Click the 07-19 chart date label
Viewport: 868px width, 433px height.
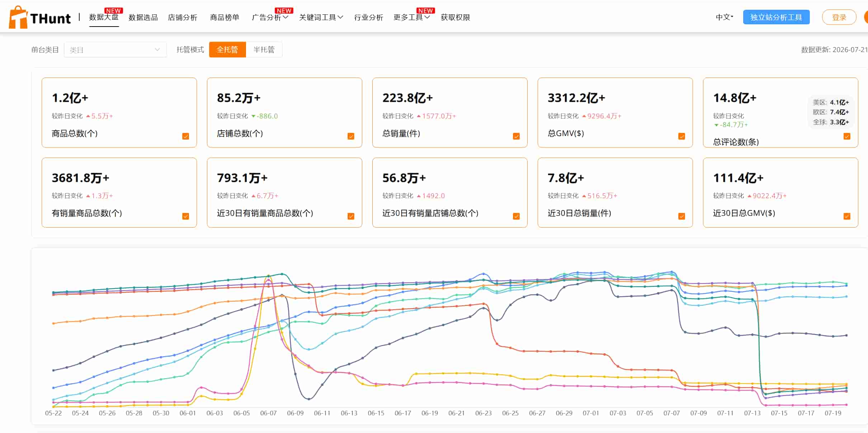point(833,413)
